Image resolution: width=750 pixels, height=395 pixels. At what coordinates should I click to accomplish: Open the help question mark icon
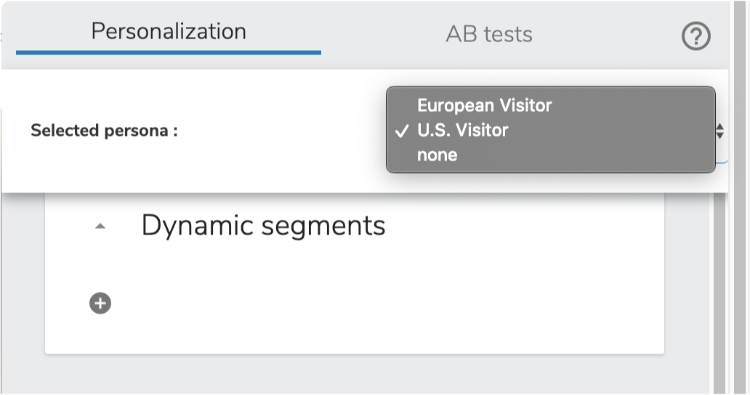pos(695,36)
